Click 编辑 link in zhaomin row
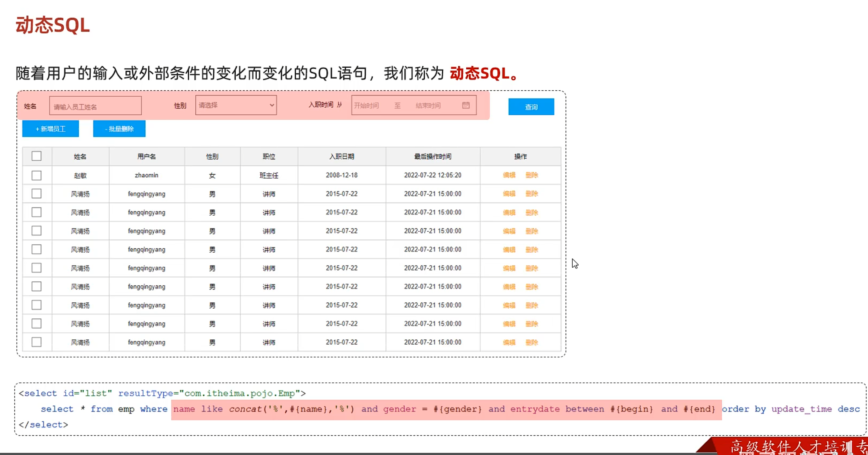This screenshot has width=868, height=455. [509, 175]
